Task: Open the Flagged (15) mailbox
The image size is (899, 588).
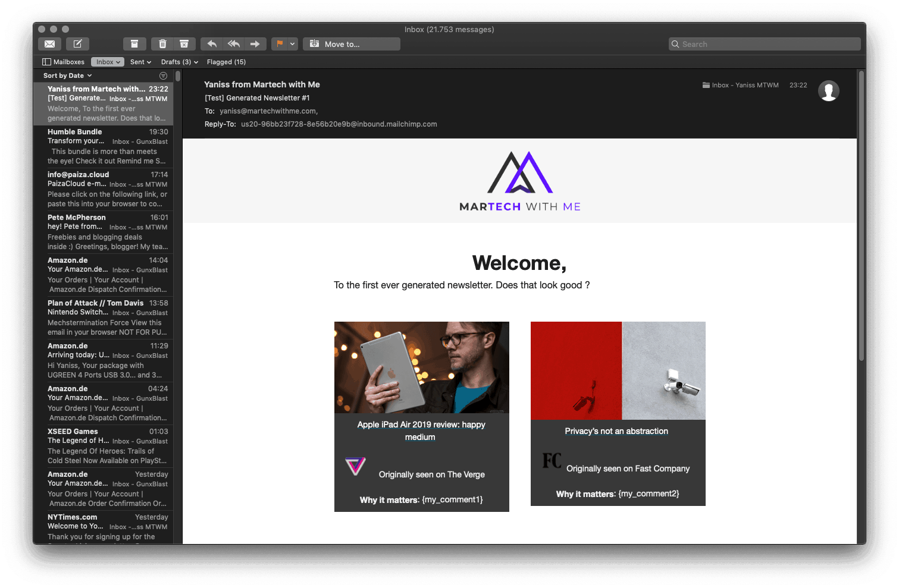Action: [x=226, y=62]
